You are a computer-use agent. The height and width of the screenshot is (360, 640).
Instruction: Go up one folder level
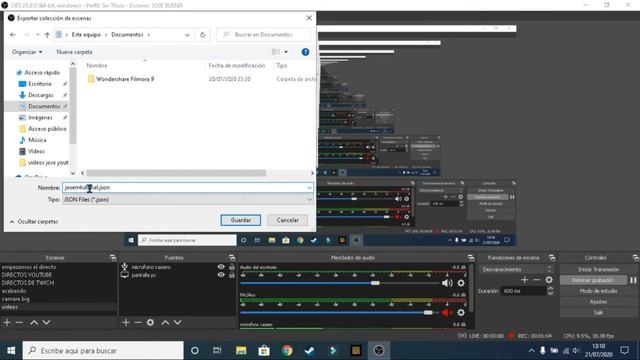(47, 35)
